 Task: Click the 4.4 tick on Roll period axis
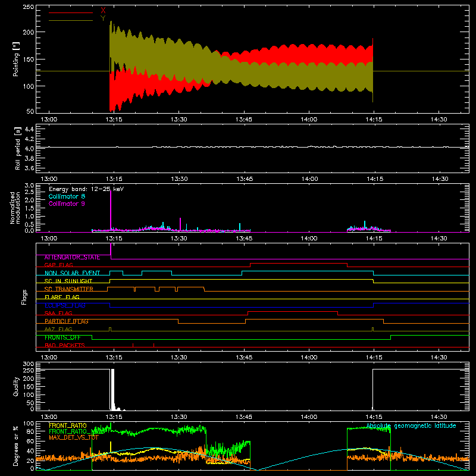[29, 129]
